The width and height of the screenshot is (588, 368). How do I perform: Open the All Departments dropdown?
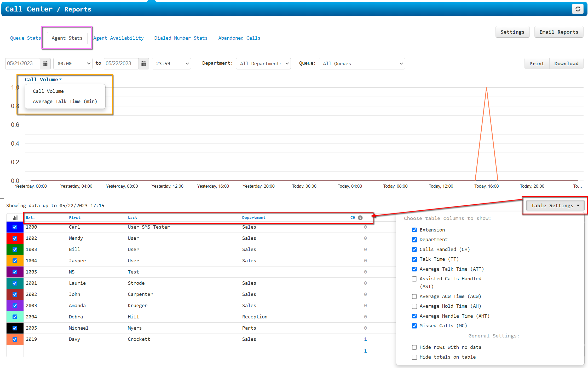tap(263, 64)
